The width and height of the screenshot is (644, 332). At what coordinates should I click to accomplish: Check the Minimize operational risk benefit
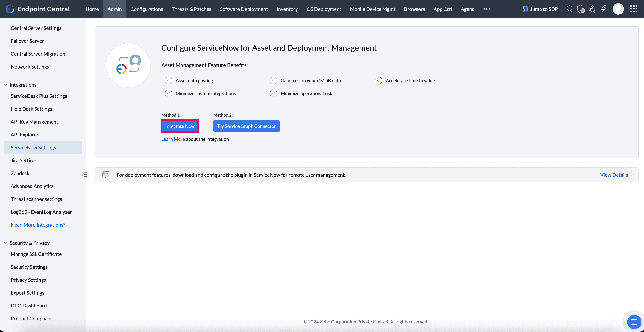click(274, 93)
